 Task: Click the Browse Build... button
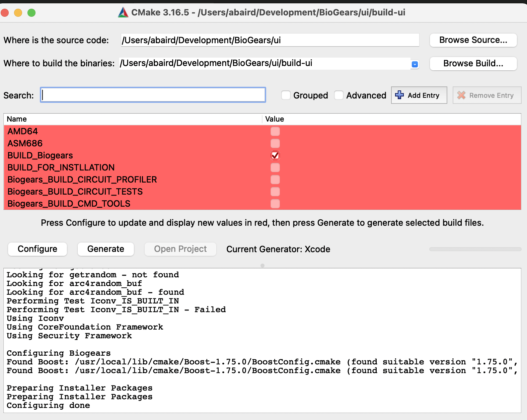[x=473, y=64]
